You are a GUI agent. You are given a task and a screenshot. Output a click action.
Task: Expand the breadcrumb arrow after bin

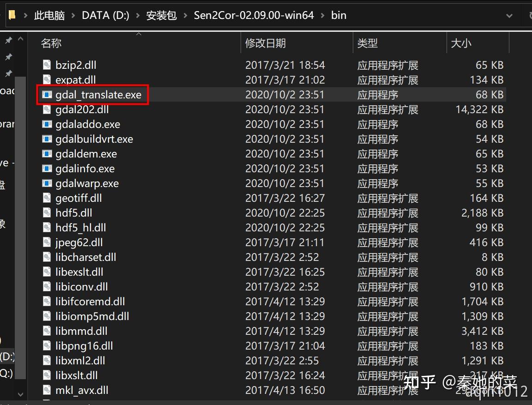pyautogui.click(x=353, y=15)
